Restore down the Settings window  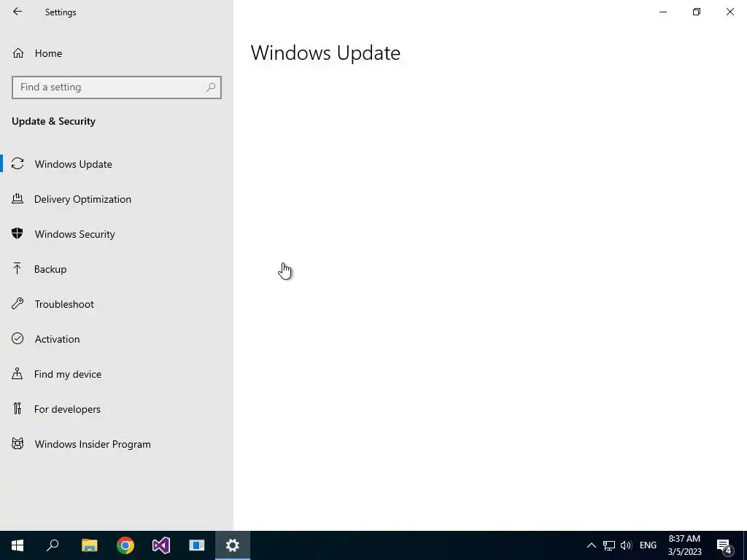point(697,12)
